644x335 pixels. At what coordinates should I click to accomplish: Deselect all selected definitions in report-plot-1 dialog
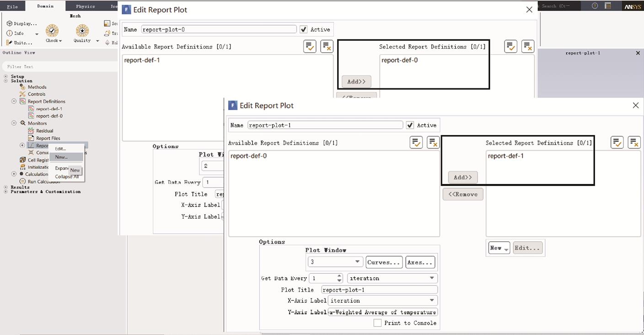[x=634, y=142]
